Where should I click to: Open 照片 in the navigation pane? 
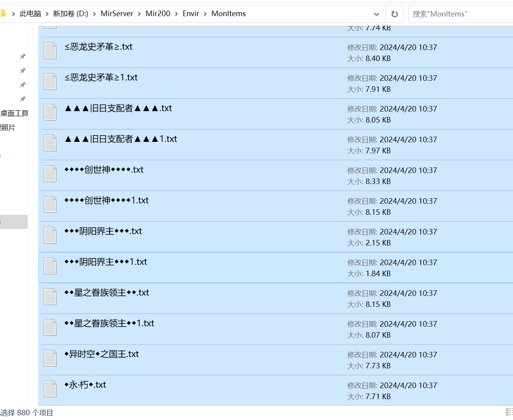click(7, 128)
